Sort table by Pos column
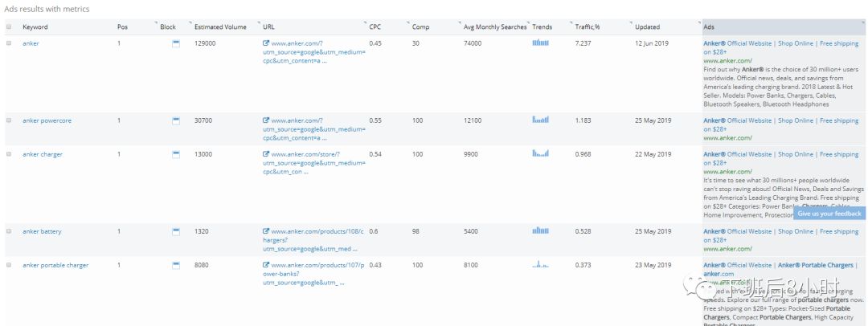This screenshot has height=326, width=868. (122, 26)
